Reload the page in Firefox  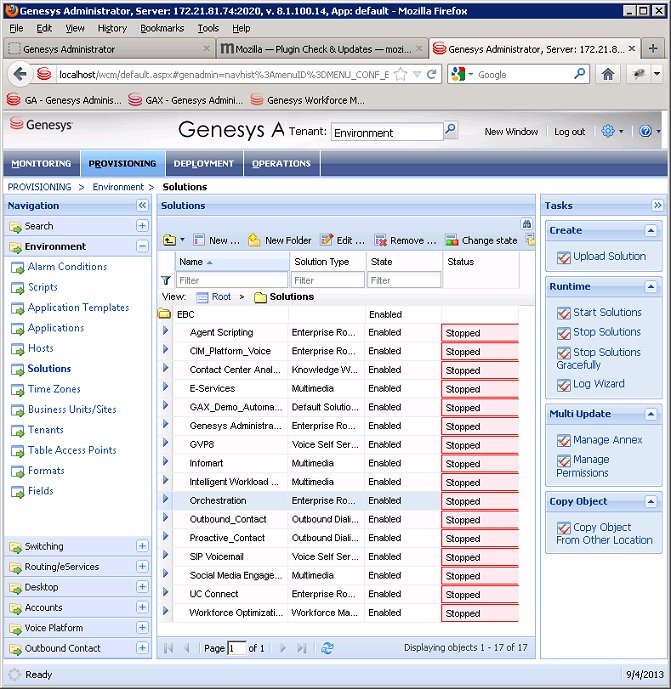click(x=432, y=74)
